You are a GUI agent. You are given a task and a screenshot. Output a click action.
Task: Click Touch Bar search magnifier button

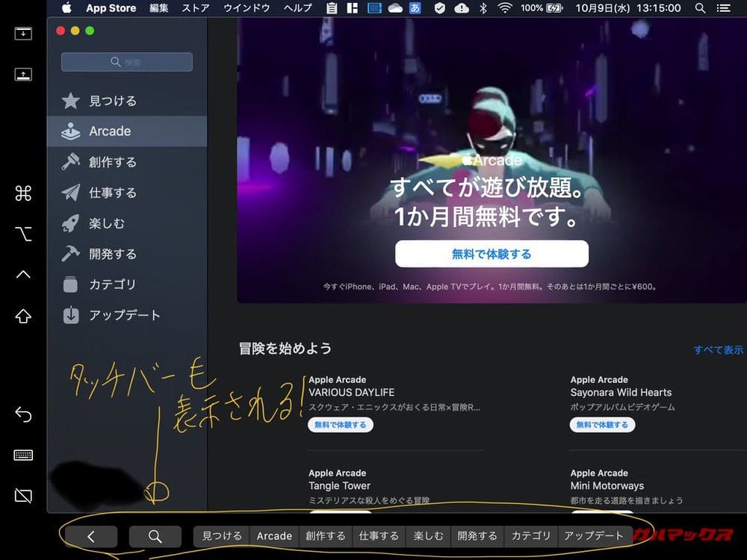point(155,536)
